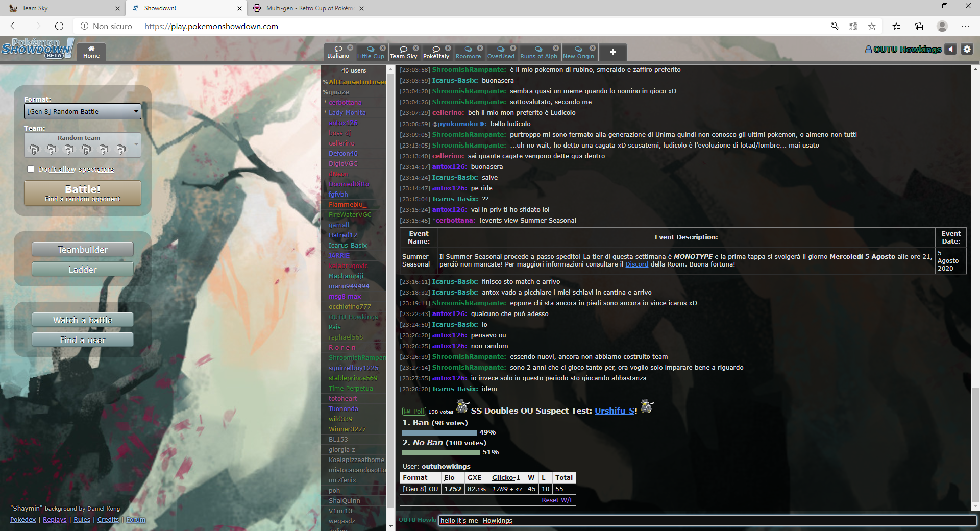
Task: Open the browser profile avatar
Action: click(x=942, y=26)
